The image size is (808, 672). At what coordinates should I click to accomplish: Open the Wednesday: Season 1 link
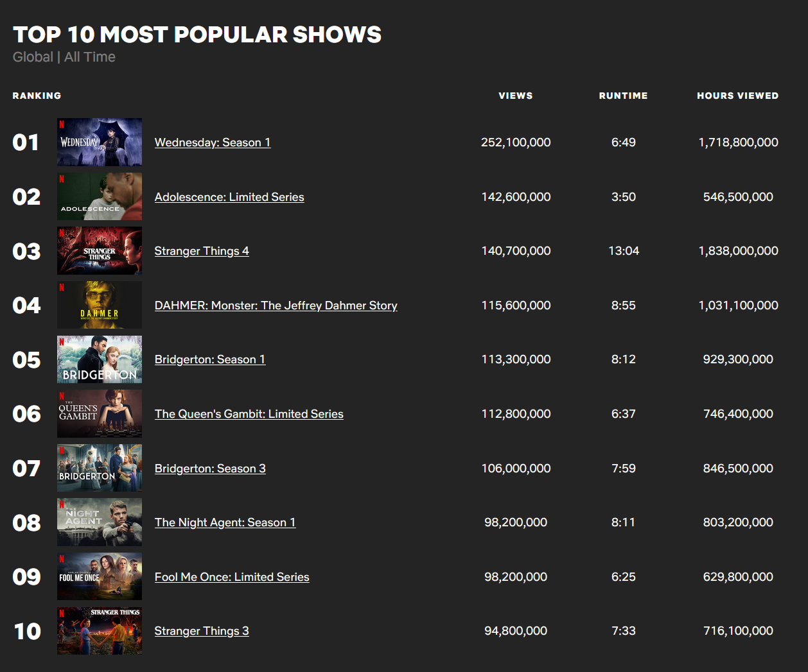point(213,142)
